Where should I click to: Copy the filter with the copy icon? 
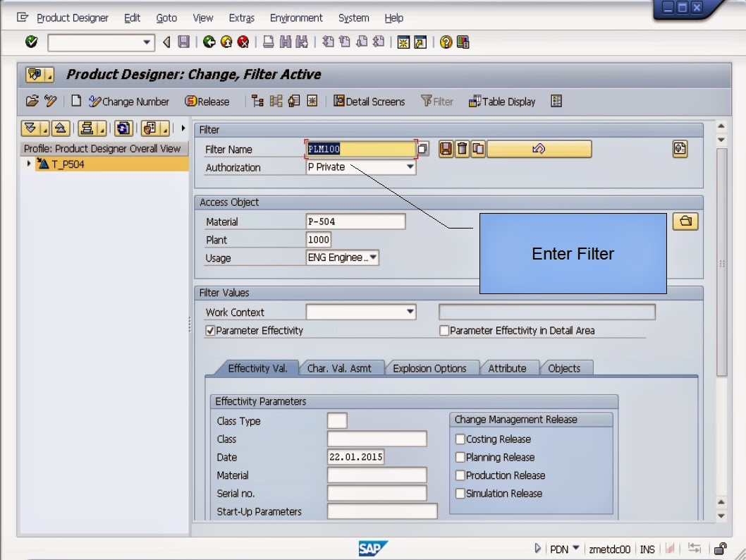(x=479, y=149)
